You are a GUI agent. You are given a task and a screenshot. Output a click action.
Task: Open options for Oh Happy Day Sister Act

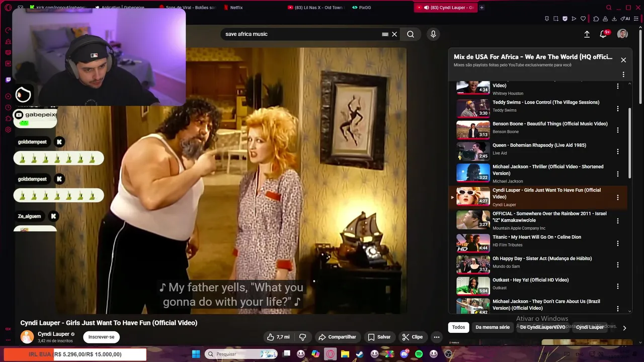tap(617, 265)
